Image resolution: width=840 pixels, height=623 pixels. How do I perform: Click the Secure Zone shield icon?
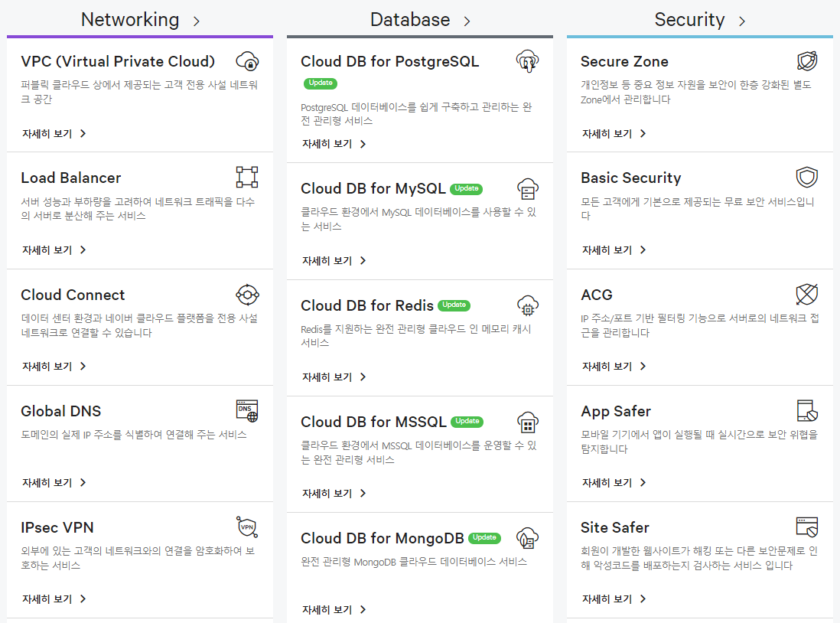coord(807,61)
